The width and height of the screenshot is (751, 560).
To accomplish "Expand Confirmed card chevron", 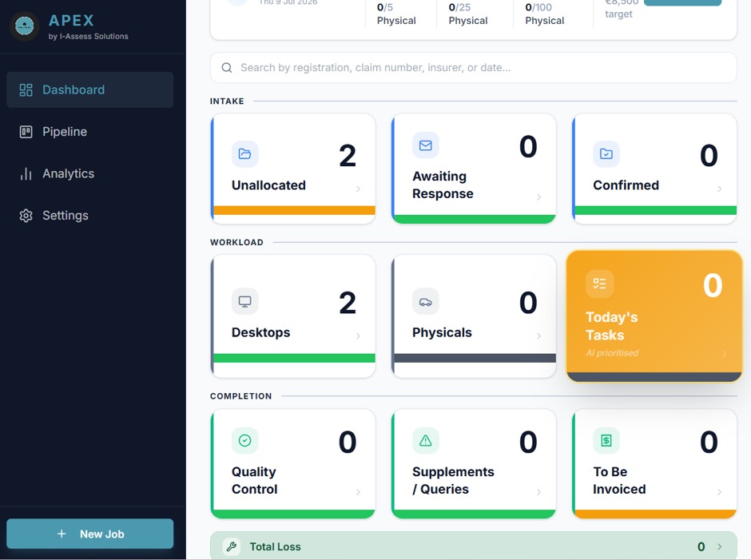I will pyautogui.click(x=719, y=189).
